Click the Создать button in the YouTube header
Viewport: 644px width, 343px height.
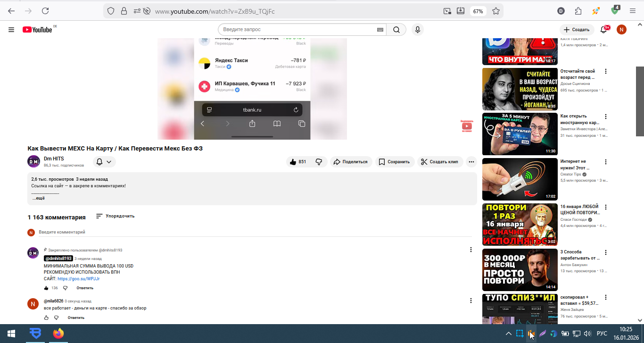pos(577,30)
